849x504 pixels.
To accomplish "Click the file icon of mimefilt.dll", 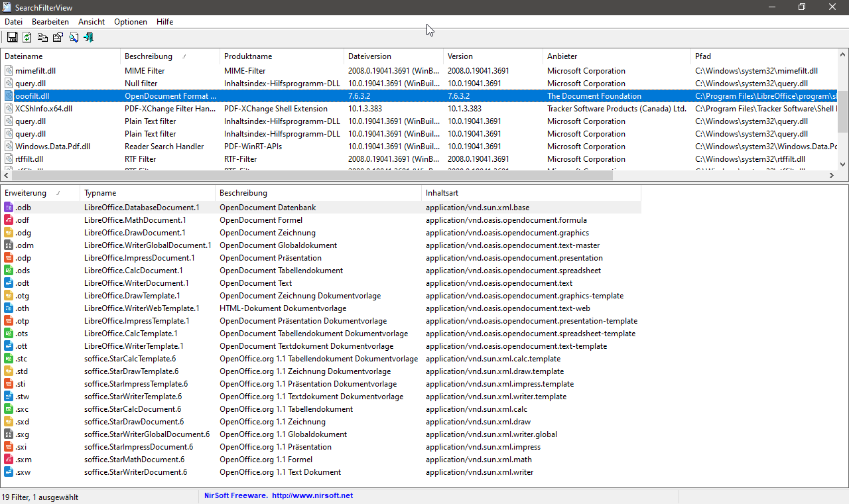I will click(x=9, y=71).
